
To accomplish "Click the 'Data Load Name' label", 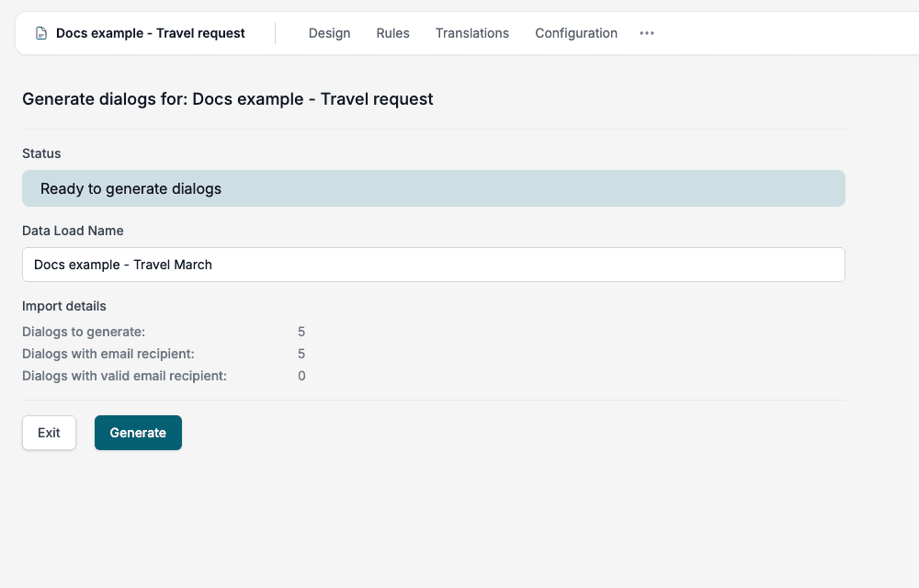I will pyautogui.click(x=73, y=231).
